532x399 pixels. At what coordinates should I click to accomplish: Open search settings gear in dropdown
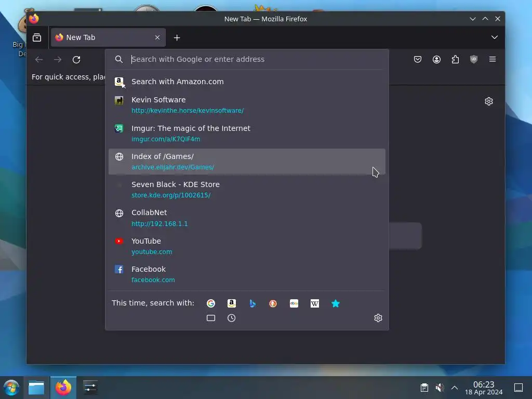coord(378,318)
